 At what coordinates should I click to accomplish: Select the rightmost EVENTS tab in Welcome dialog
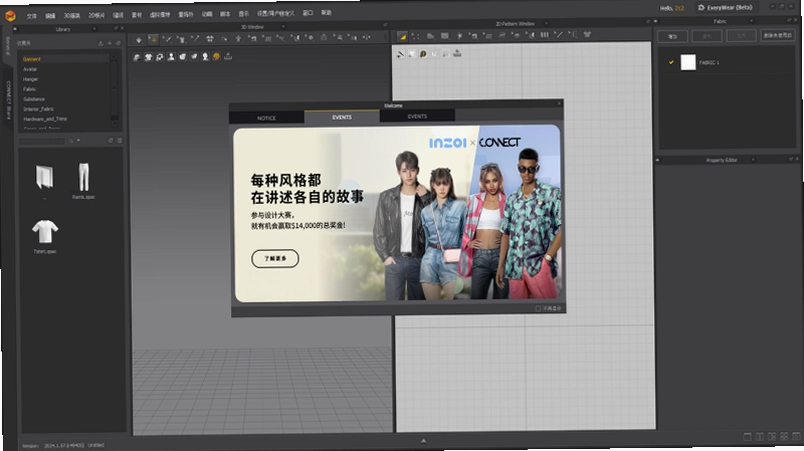point(417,116)
